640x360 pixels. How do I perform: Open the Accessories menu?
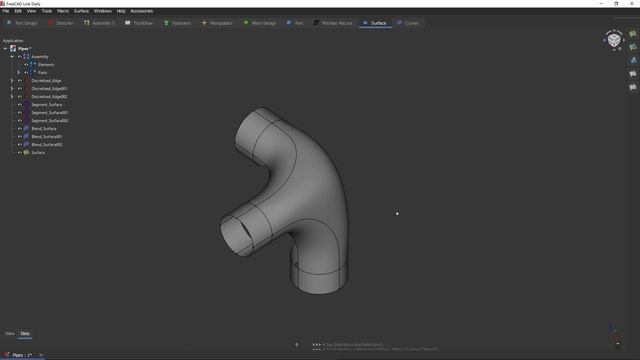pyautogui.click(x=142, y=11)
